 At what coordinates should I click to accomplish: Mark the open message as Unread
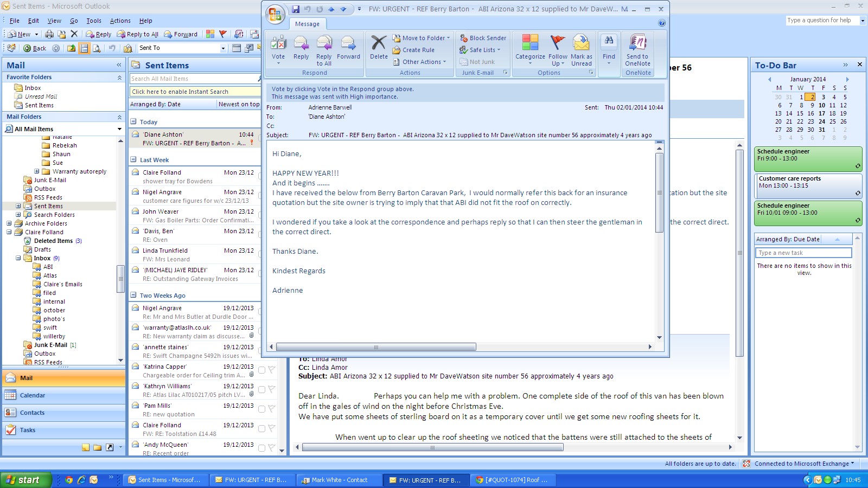coord(582,50)
